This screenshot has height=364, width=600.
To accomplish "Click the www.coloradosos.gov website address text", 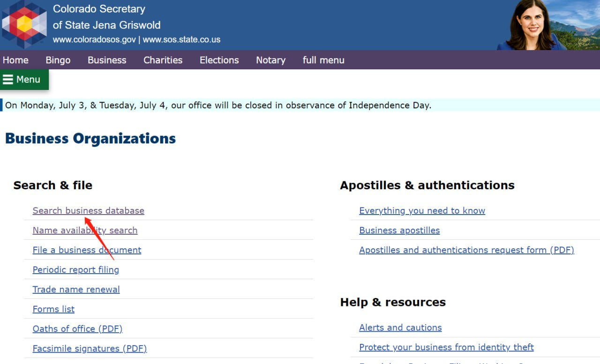I will tap(94, 40).
